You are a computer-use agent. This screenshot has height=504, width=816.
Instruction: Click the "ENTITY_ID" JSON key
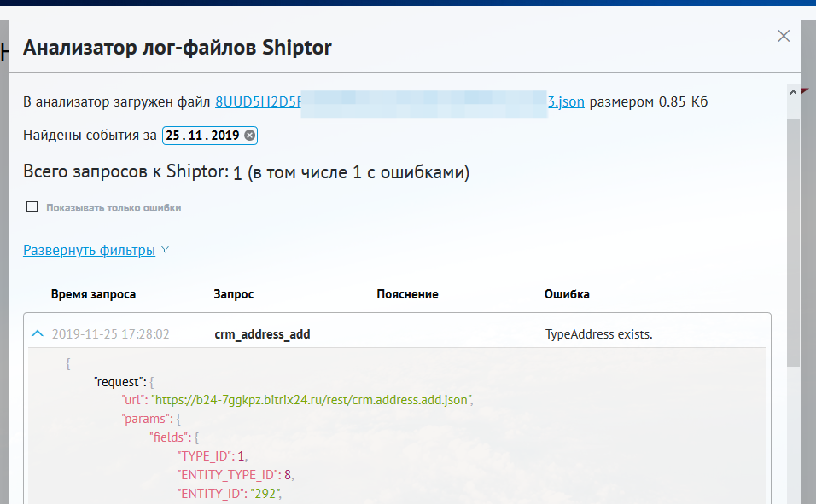(x=210, y=493)
